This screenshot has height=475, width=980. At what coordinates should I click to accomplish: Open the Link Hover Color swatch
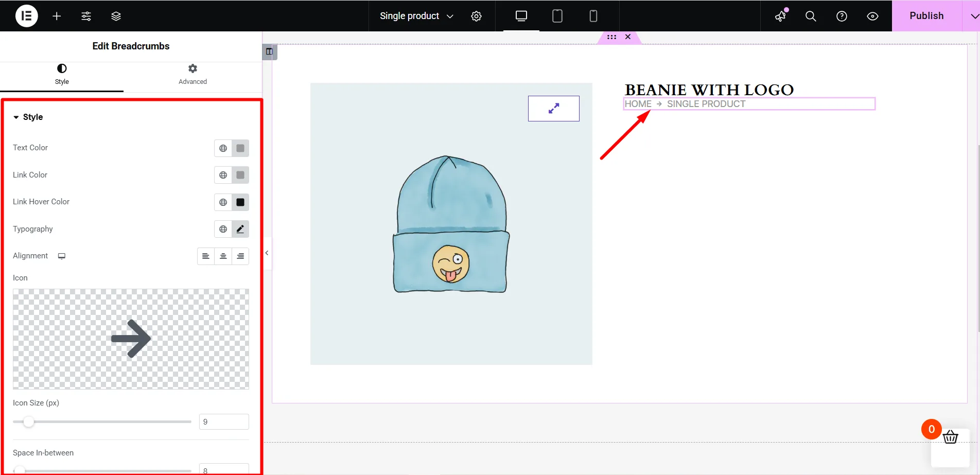tap(240, 202)
